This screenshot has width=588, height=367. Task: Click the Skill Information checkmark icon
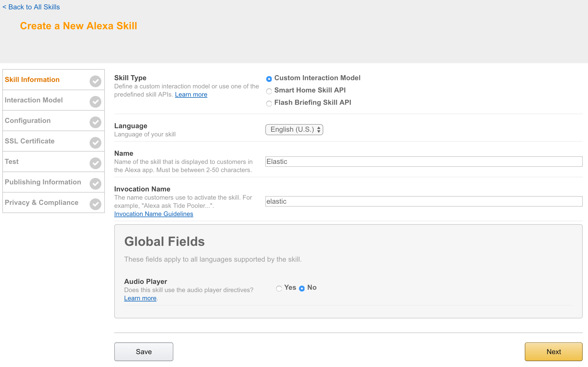pos(95,81)
